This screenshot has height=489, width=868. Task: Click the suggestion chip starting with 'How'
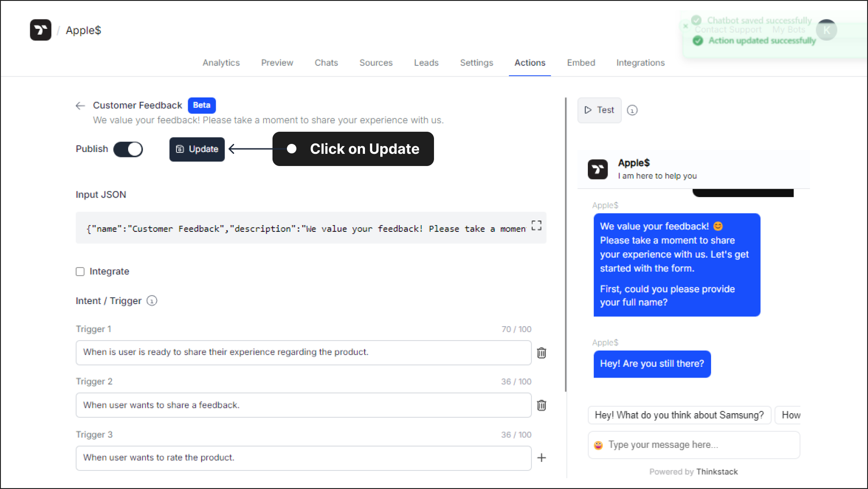tap(788, 415)
